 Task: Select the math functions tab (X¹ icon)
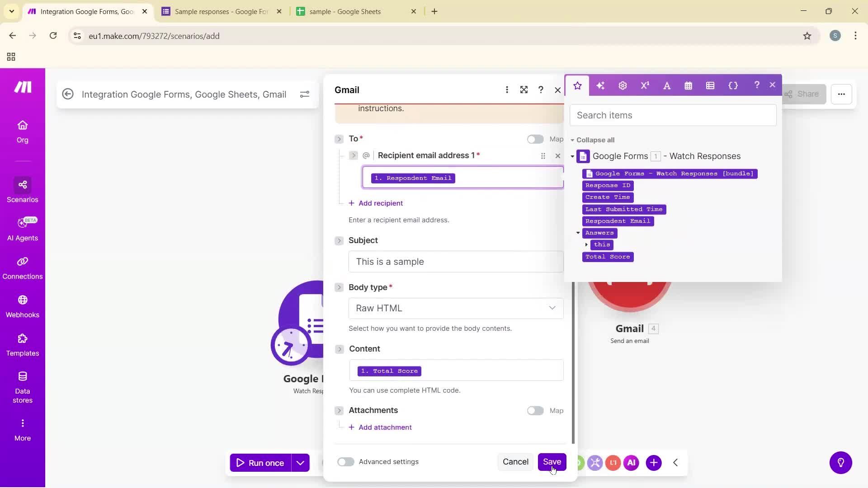[x=645, y=85]
